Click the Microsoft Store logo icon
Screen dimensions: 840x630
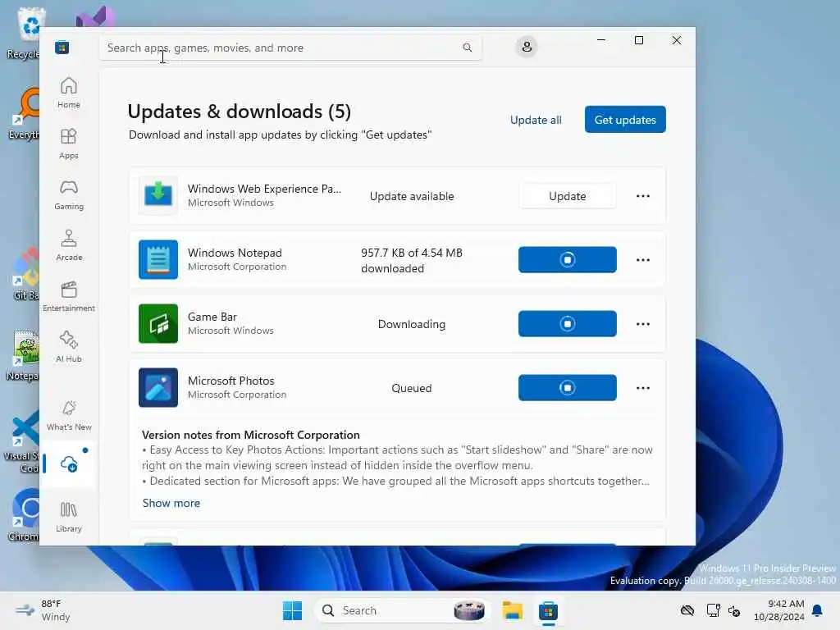(62, 47)
